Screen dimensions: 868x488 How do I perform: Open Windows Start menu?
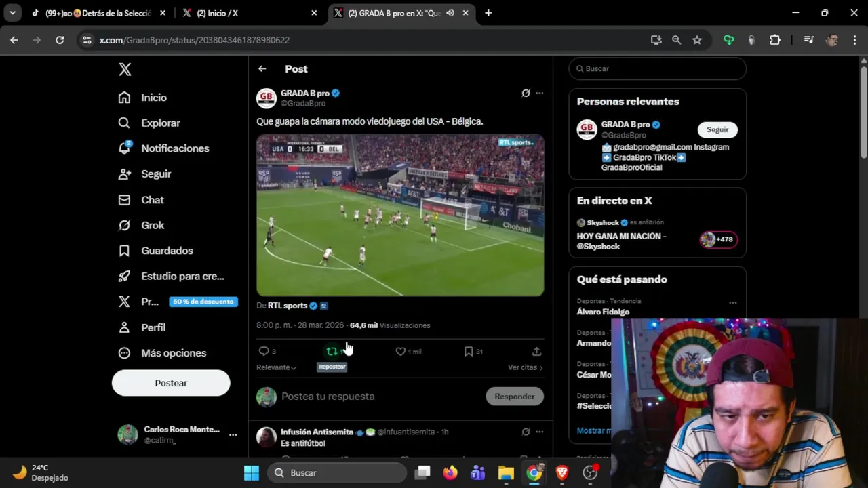click(252, 472)
